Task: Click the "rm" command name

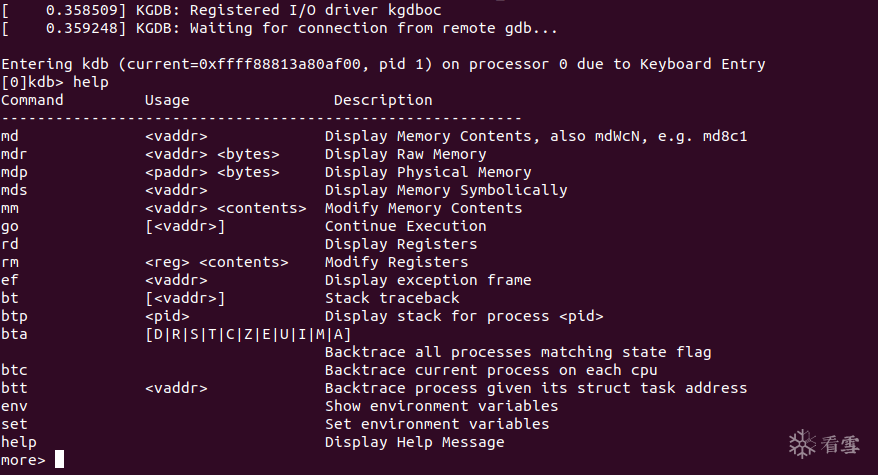Action: coord(10,262)
